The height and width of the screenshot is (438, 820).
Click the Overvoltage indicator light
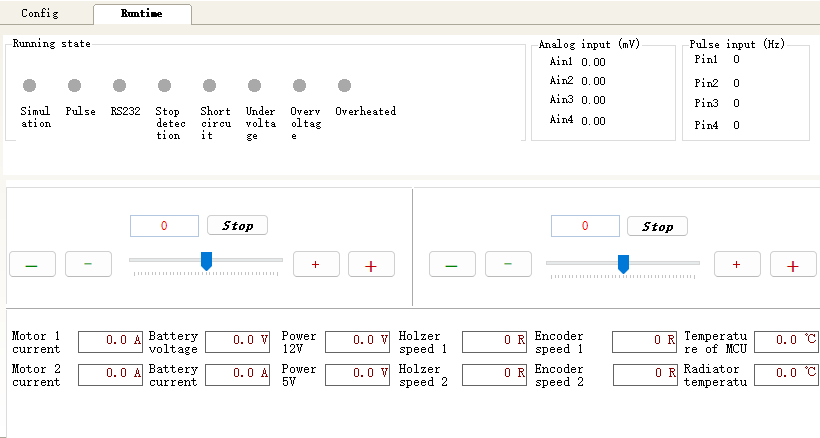299,86
